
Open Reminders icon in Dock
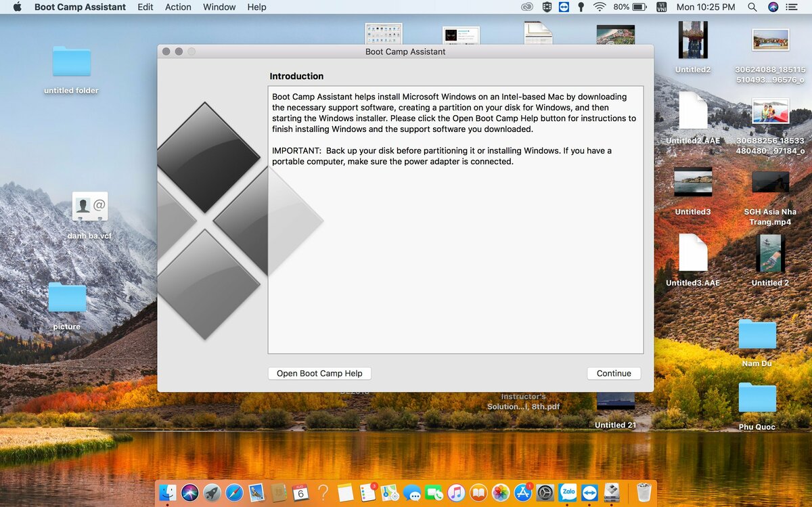pyautogui.click(x=367, y=492)
